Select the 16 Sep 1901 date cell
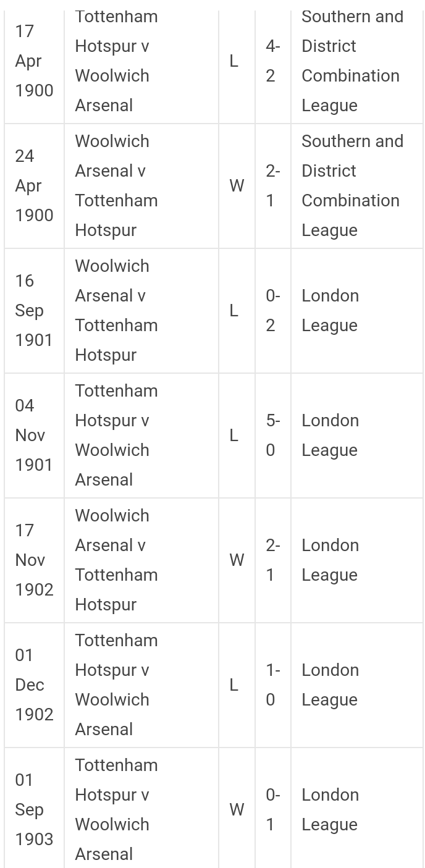 point(34,311)
